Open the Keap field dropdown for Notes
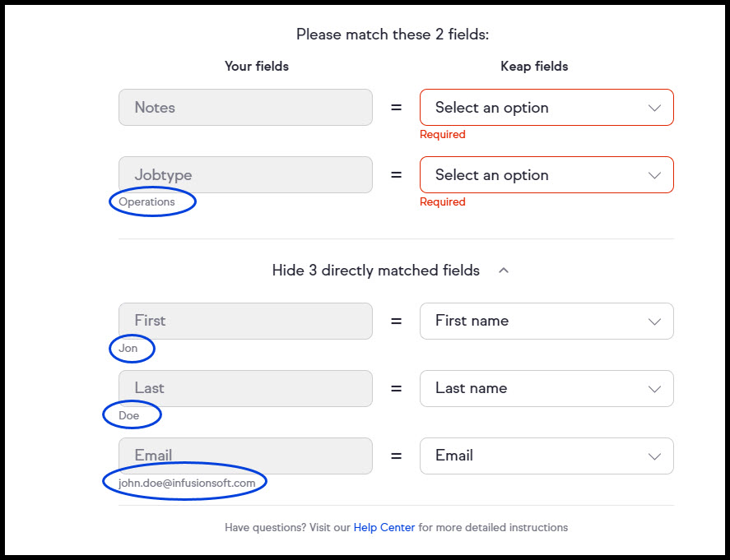Screen dimensions: 730x560 (546, 108)
